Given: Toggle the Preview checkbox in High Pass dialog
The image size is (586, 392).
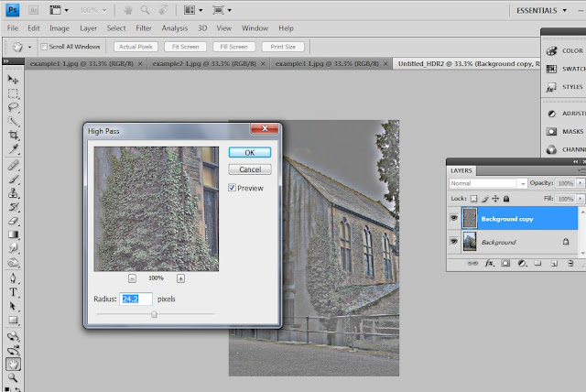Looking at the screenshot, I should pyautogui.click(x=233, y=188).
